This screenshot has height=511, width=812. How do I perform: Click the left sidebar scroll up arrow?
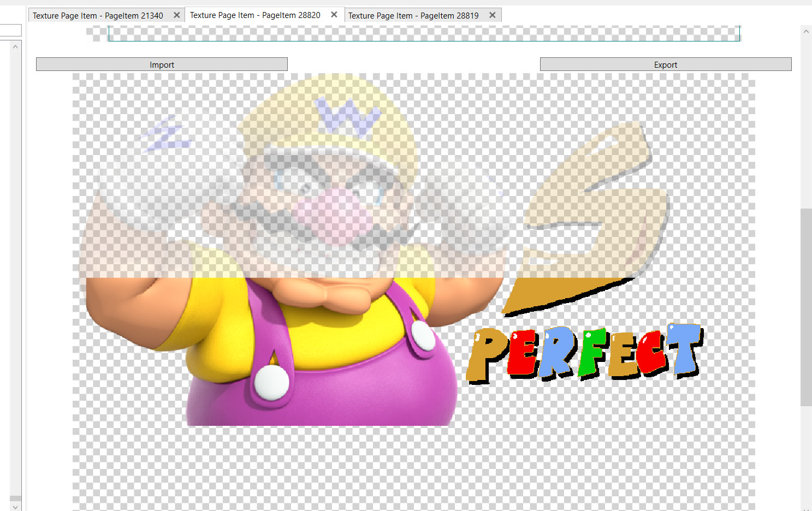pos(15,46)
